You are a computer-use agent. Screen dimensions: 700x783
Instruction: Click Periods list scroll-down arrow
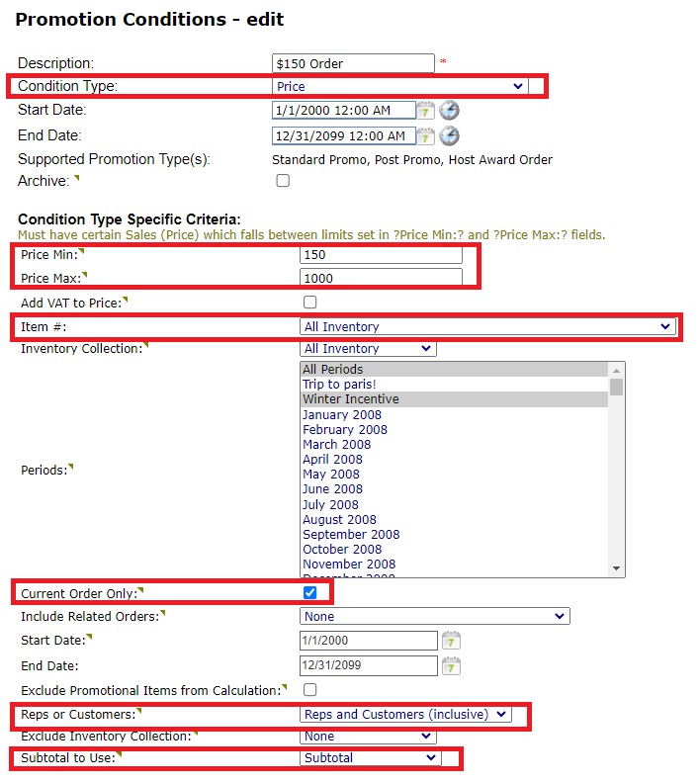click(x=617, y=568)
